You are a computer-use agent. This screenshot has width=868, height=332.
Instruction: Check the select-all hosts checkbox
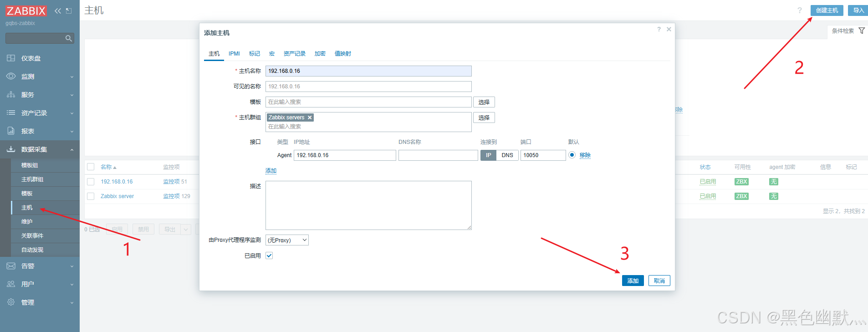[91, 167]
